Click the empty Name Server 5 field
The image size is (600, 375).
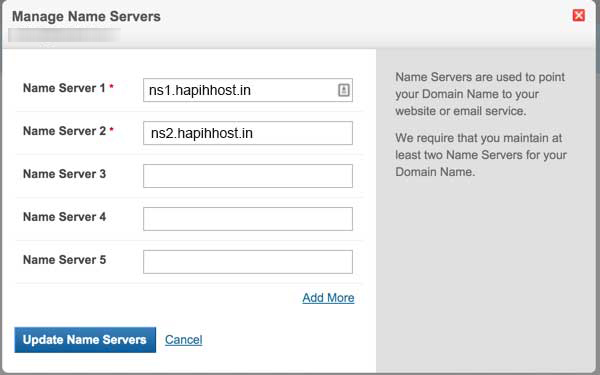pos(248,262)
